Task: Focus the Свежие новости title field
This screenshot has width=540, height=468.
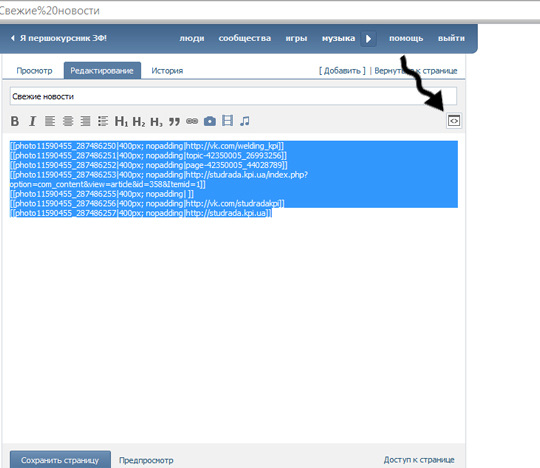Action: tap(233, 96)
